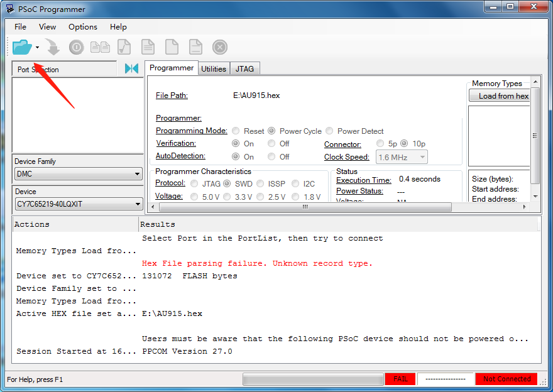
Task: Select ISSP protocol
Action: (x=260, y=183)
